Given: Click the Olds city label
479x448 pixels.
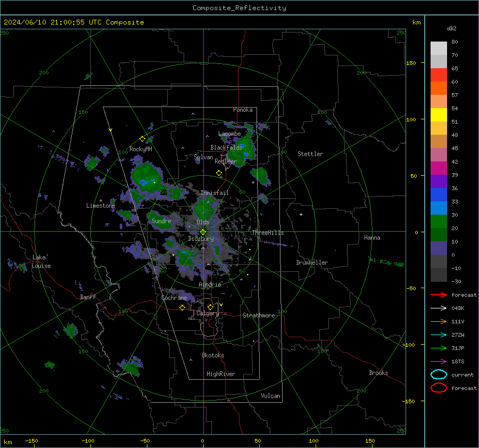Looking at the screenshot, I should tap(203, 222).
